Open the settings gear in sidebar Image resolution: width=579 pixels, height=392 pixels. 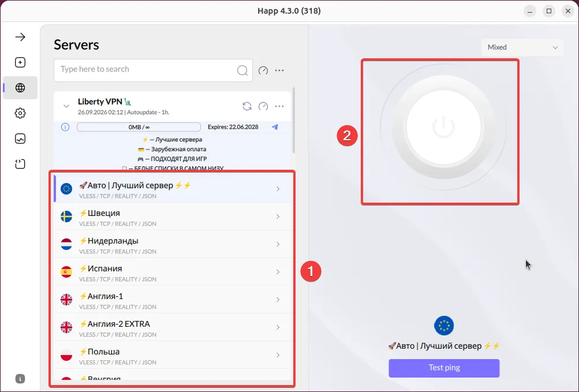[20, 113]
